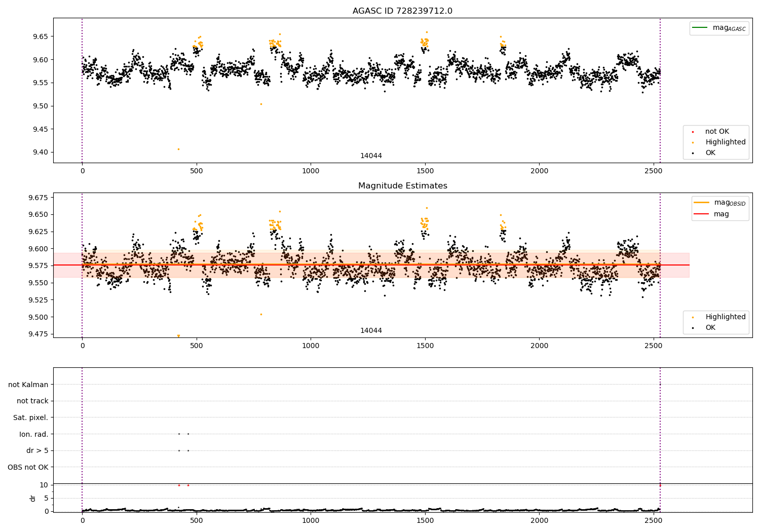Viewport: 760px width, 532px height.
Task: Click the 2000 x-tick under Magnitude Estimates plot
Action: point(539,346)
